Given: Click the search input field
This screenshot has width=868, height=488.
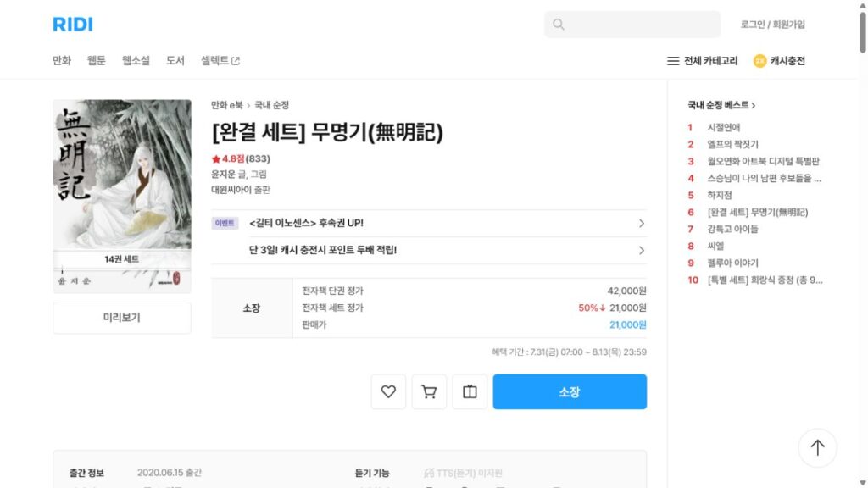Looking at the screenshot, I should coord(632,25).
